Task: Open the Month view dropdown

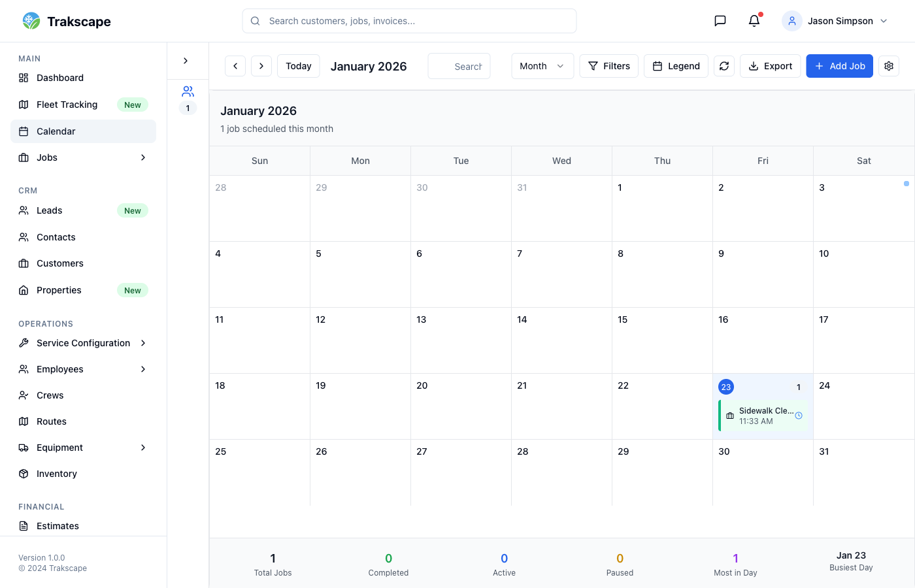Action: [542, 66]
